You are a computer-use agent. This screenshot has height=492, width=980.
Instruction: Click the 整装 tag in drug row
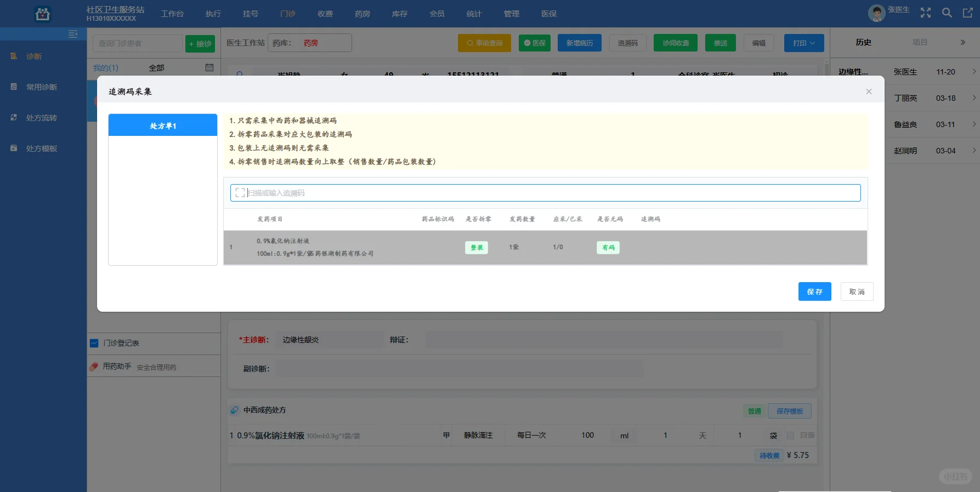click(477, 248)
